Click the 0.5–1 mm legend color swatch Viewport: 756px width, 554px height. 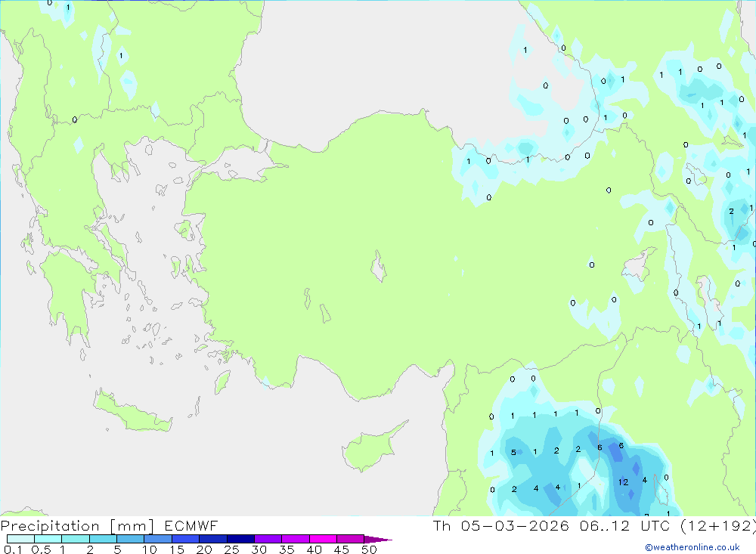(48, 539)
